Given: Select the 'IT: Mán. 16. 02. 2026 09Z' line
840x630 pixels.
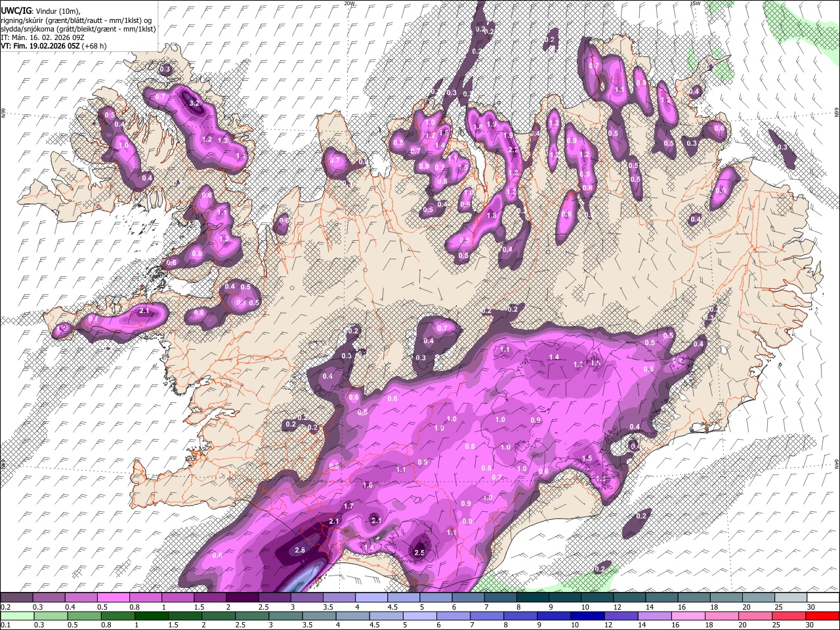Looking at the screenshot, I should coord(42,37).
